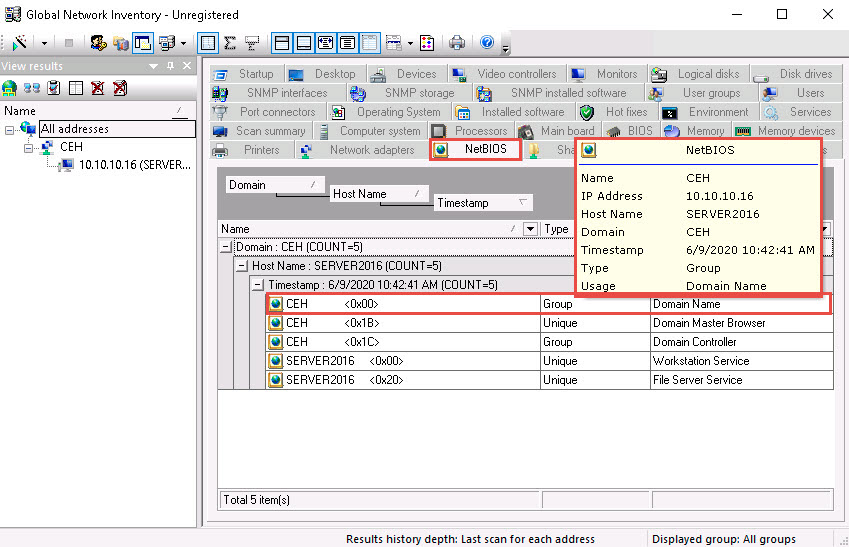This screenshot has width=849, height=547.
Task: Open the Devices tab
Action: [406, 74]
